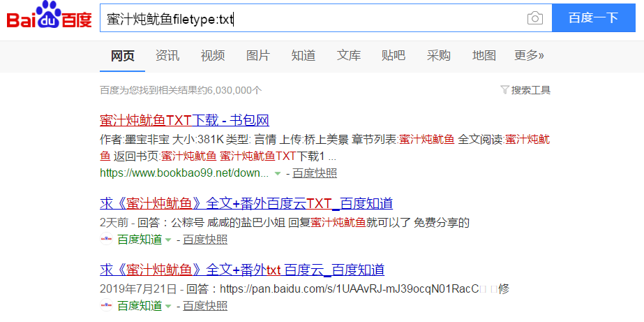
Task: Expand arrow beside 百度知道 in second result
Action: pos(168,240)
